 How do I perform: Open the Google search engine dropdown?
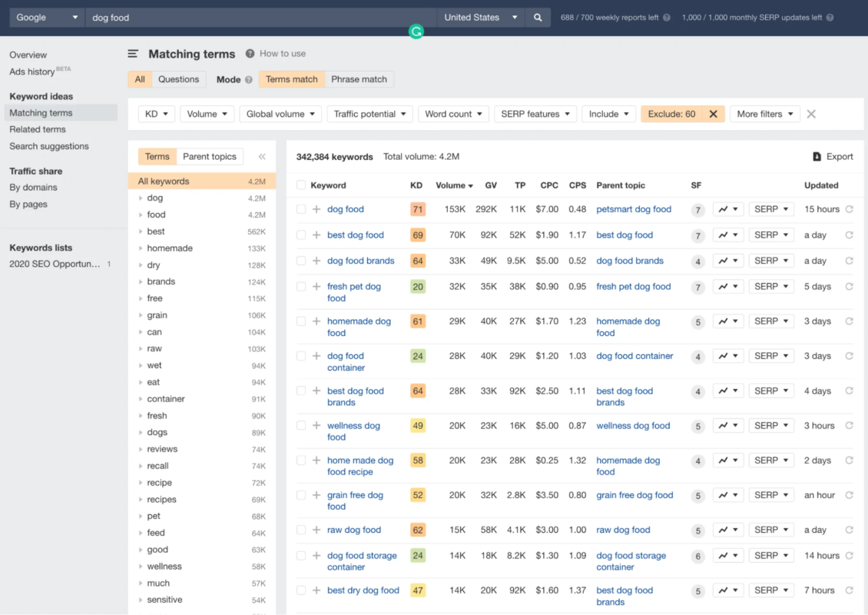point(47,18)
